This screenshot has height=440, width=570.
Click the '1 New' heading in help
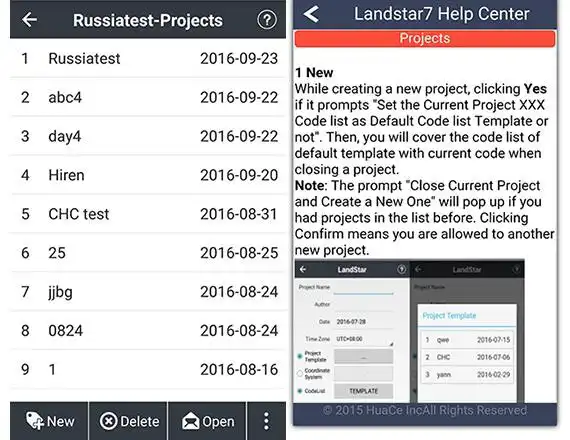[314, 73]
